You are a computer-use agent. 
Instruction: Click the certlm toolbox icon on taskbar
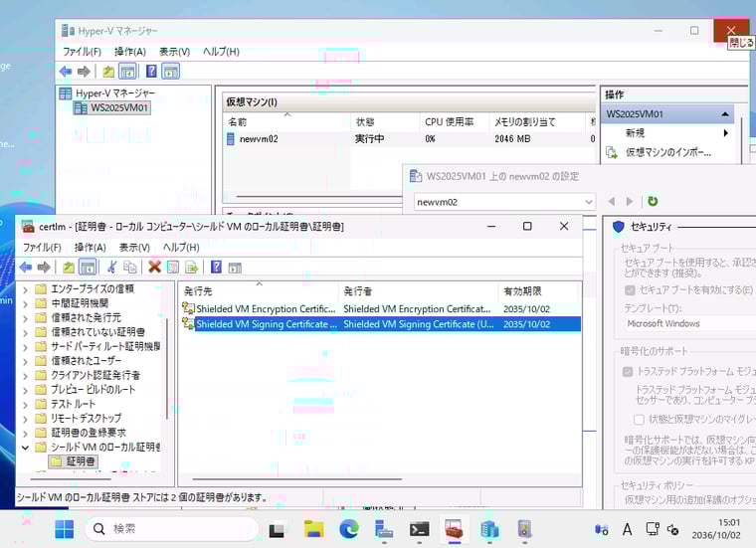click(x=455, y=529)
